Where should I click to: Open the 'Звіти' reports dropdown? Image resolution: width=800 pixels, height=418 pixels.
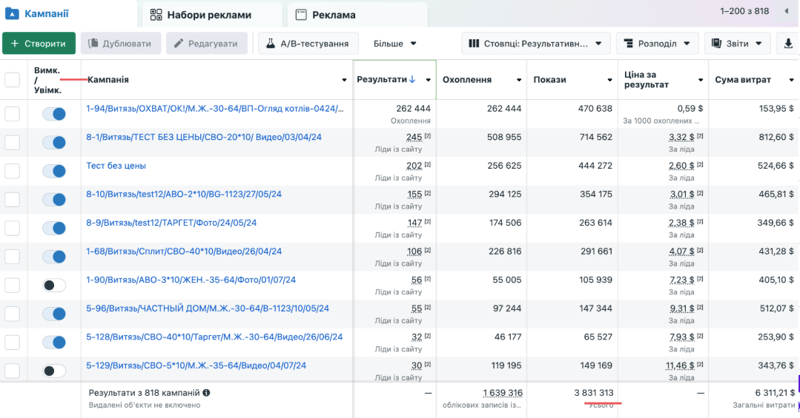737,44
